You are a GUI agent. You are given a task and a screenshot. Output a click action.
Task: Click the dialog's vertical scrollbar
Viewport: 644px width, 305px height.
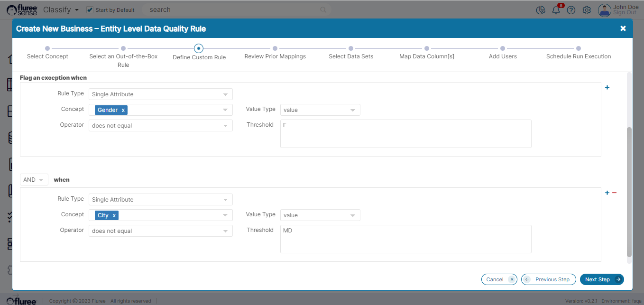click(629, 190)
